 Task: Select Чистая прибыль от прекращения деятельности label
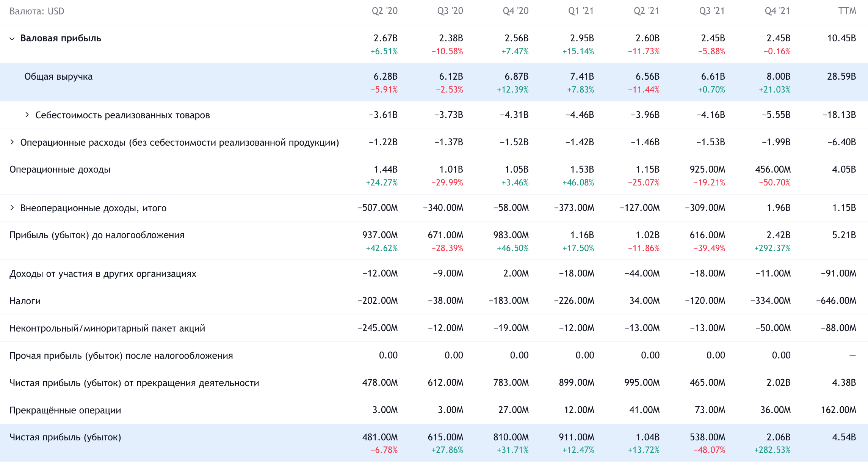[x=134, y=383]
